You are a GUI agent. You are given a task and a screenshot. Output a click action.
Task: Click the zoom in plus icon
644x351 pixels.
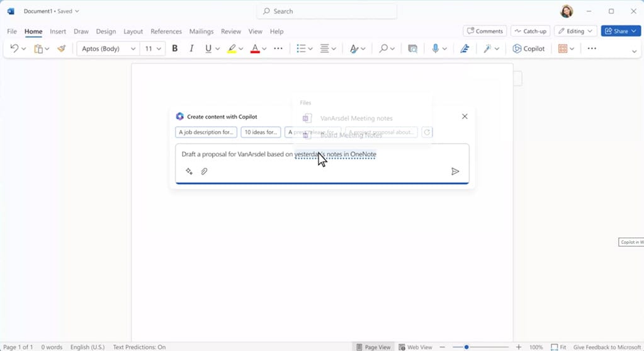[519, 347]
